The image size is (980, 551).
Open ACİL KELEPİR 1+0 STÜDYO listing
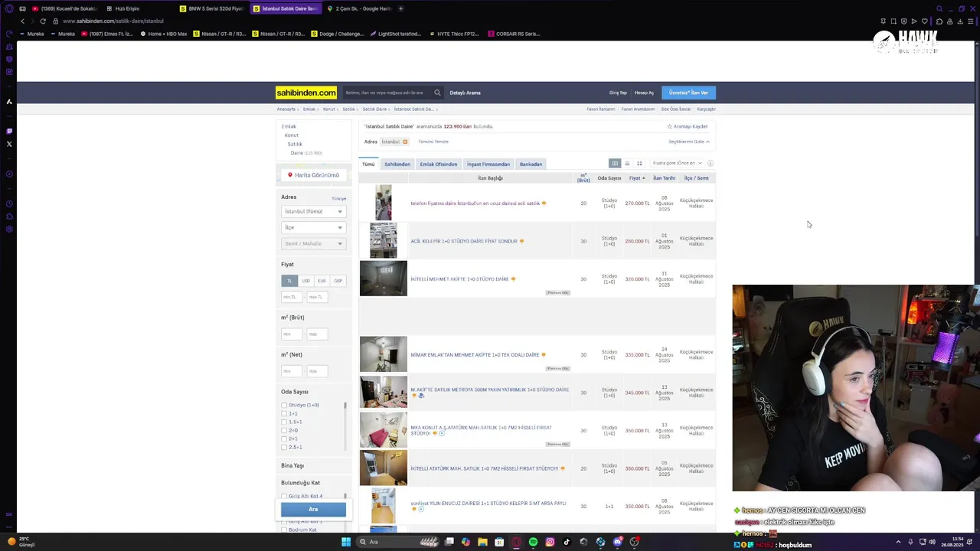coord(464,241)
